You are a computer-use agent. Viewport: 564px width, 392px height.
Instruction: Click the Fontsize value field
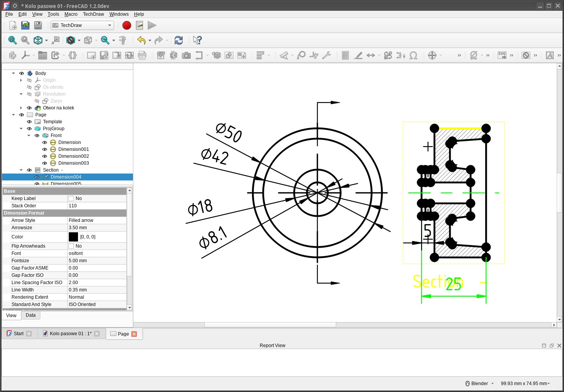tap(97, 261)
